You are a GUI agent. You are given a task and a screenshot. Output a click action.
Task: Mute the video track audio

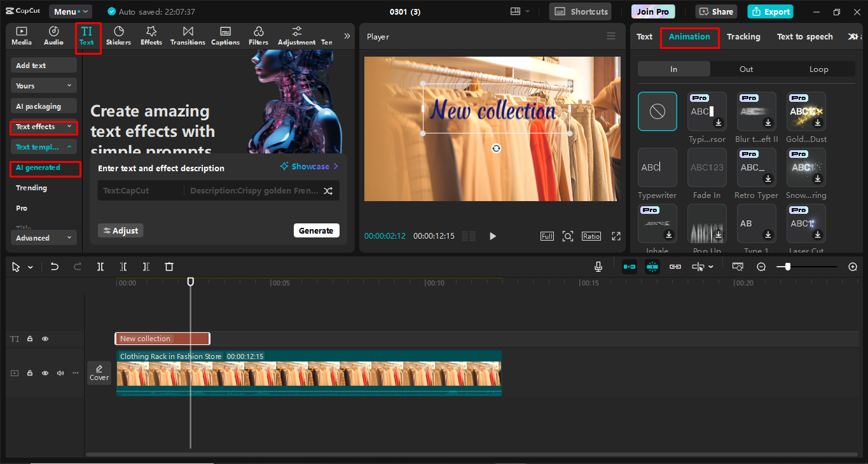(x=60, y=373)
